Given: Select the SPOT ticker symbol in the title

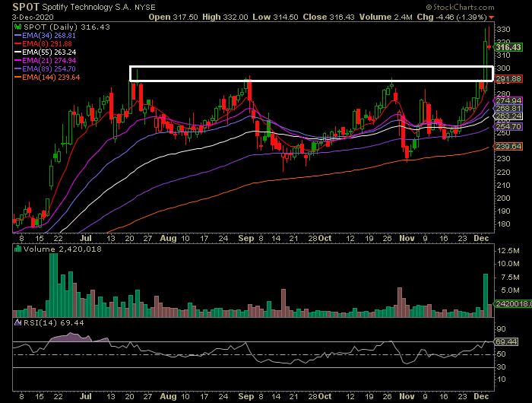Looking at the screenshot, I should tap(26, 7).
